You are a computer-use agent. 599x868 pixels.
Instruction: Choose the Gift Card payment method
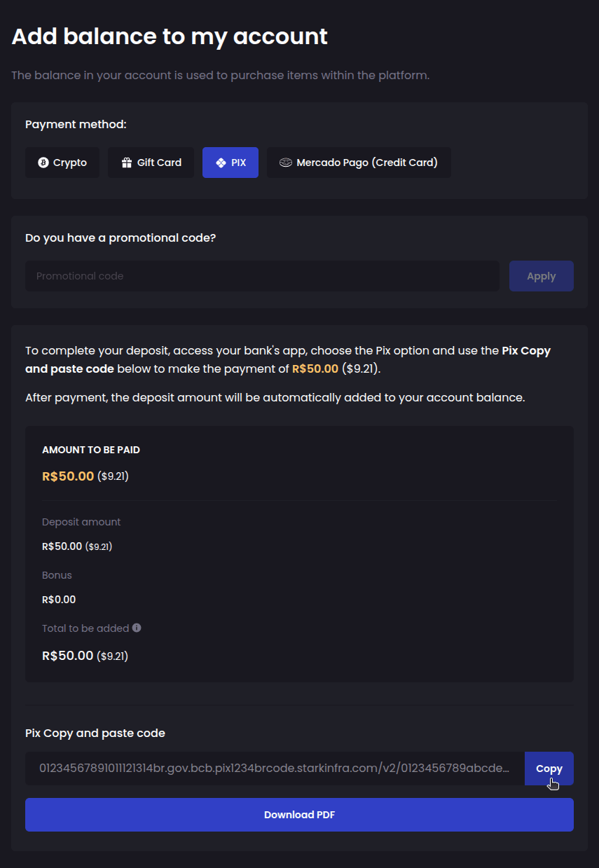pos(151,162)
